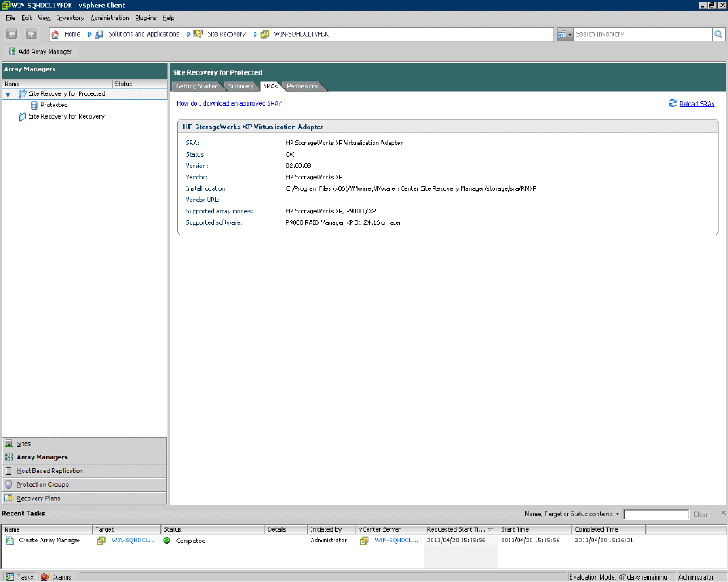Collapse the Site Recovery for Protected node
Screen dimensions: 728x582
click(x=8, y=94)
